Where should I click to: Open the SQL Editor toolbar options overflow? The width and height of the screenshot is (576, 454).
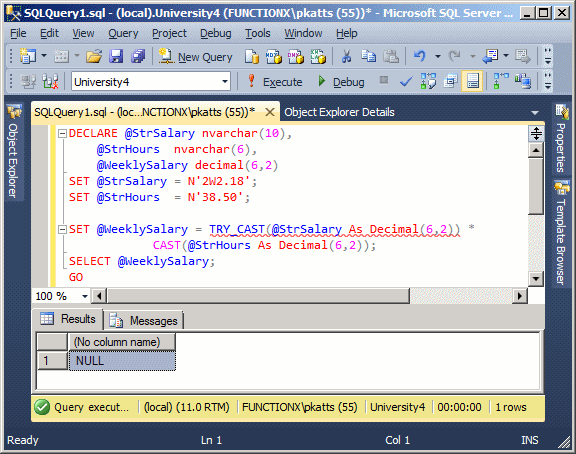[x=548, y=81]
